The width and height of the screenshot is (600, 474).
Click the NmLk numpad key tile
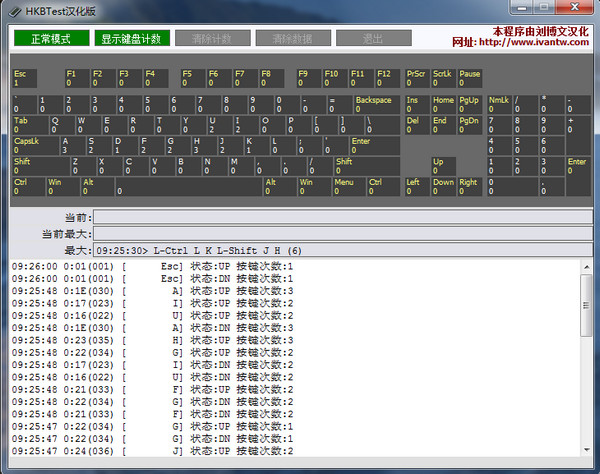click(x=498, y=105)
